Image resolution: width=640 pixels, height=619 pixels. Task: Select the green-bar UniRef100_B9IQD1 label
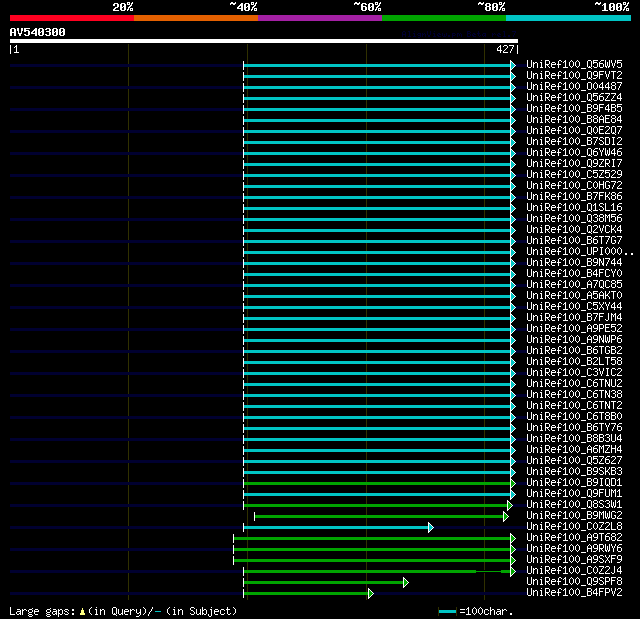click(x=574, y=483)
